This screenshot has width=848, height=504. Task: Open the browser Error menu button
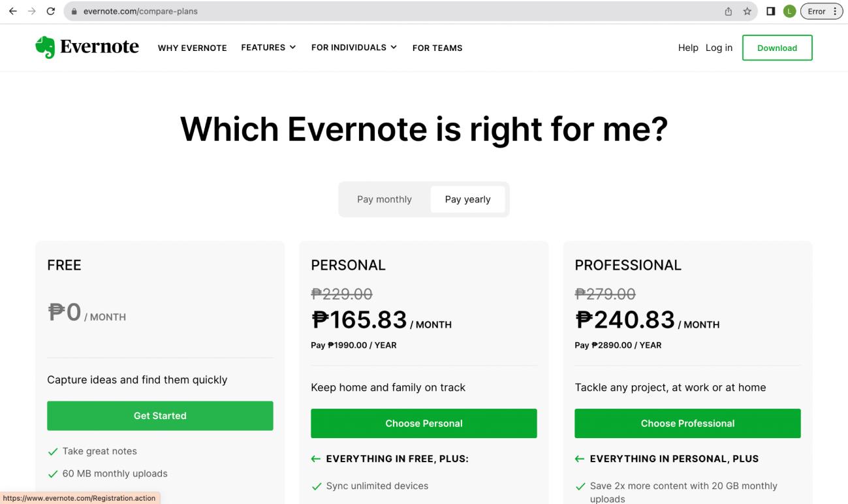point(821,11)
